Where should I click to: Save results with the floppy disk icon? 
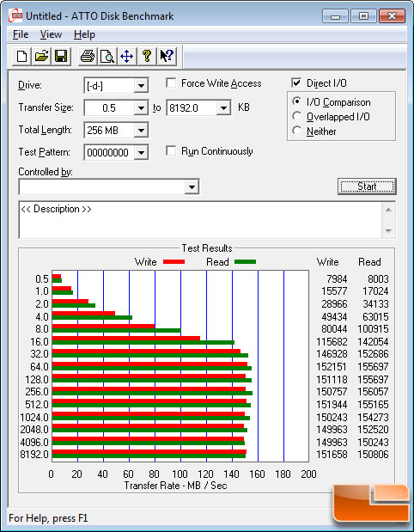(61, 57)
